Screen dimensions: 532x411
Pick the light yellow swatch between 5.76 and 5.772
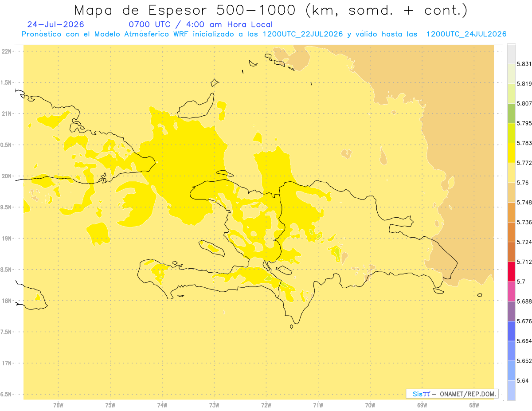coord(511,172)
